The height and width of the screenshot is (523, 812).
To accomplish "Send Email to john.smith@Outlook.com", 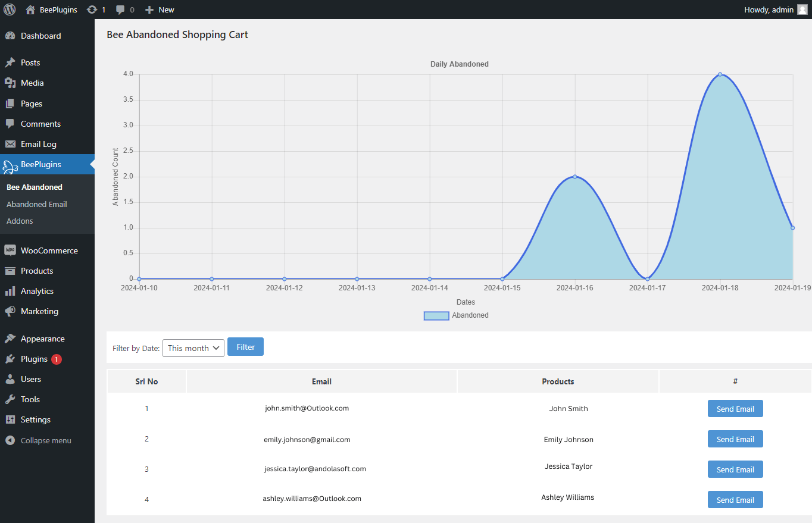I will pos(735,409).
